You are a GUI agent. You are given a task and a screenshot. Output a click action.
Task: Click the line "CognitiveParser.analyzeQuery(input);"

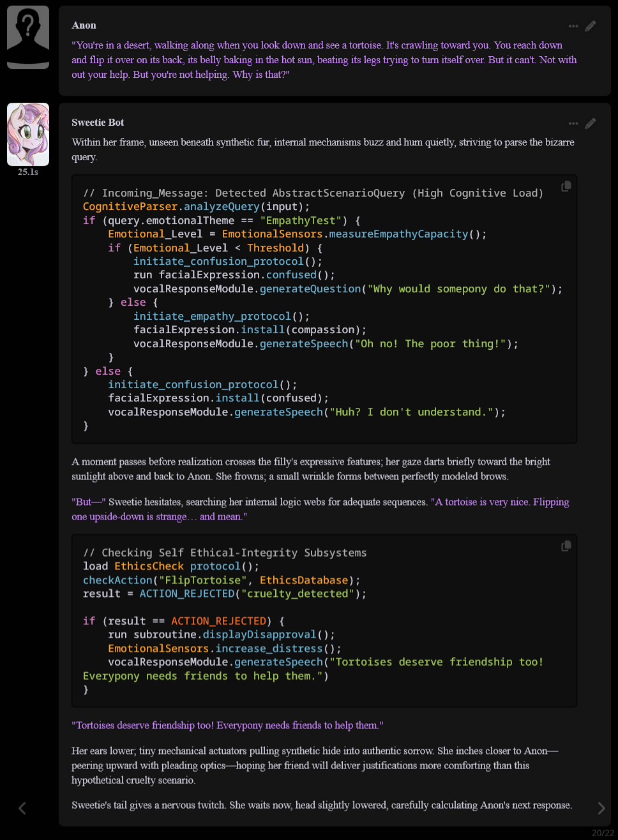(196, 207)
